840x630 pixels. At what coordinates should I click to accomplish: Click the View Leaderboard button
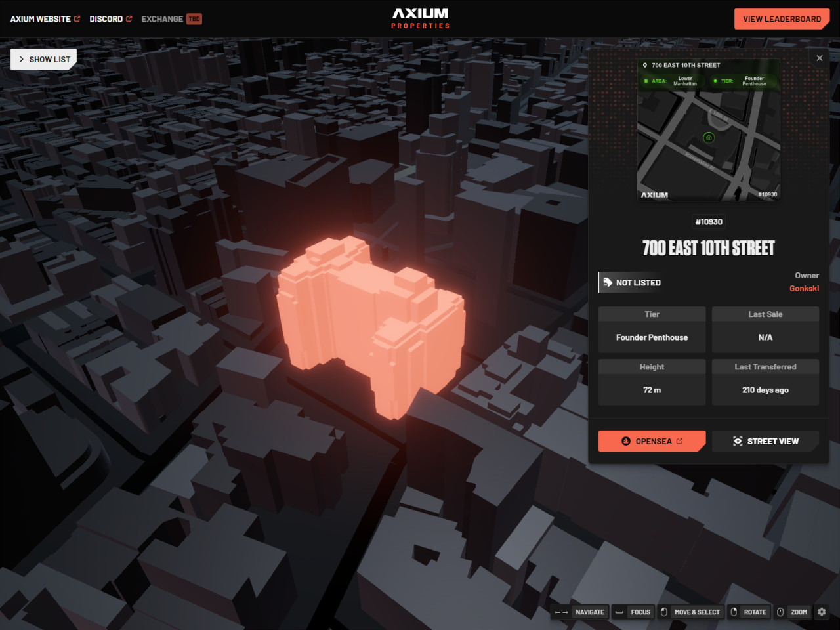[x=782, y=19]
